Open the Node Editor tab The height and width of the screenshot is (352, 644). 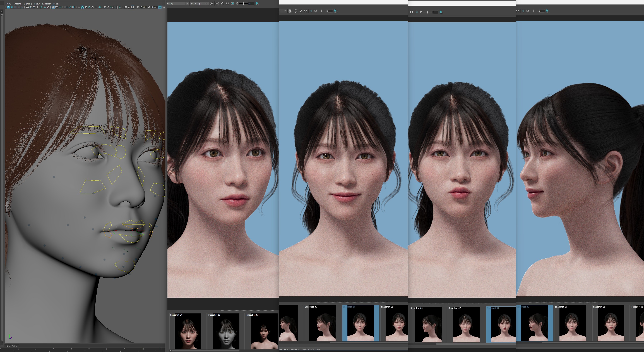tap(12, 346)
